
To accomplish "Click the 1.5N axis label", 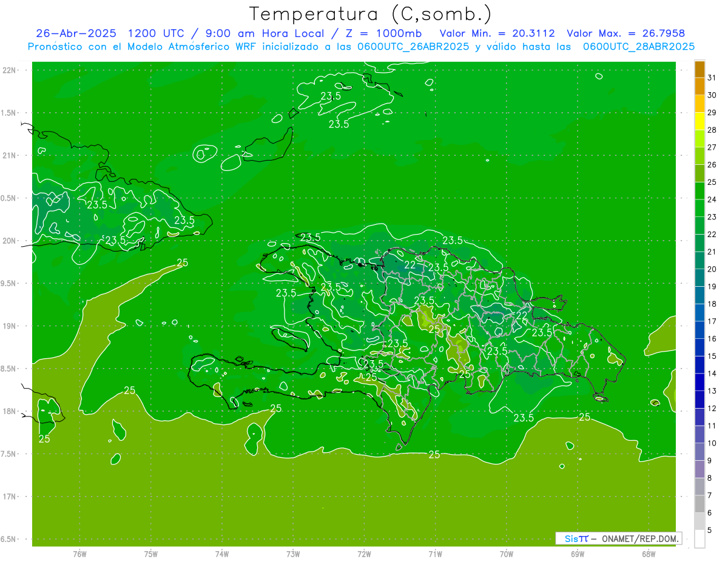I will click(x=8, y=113).
